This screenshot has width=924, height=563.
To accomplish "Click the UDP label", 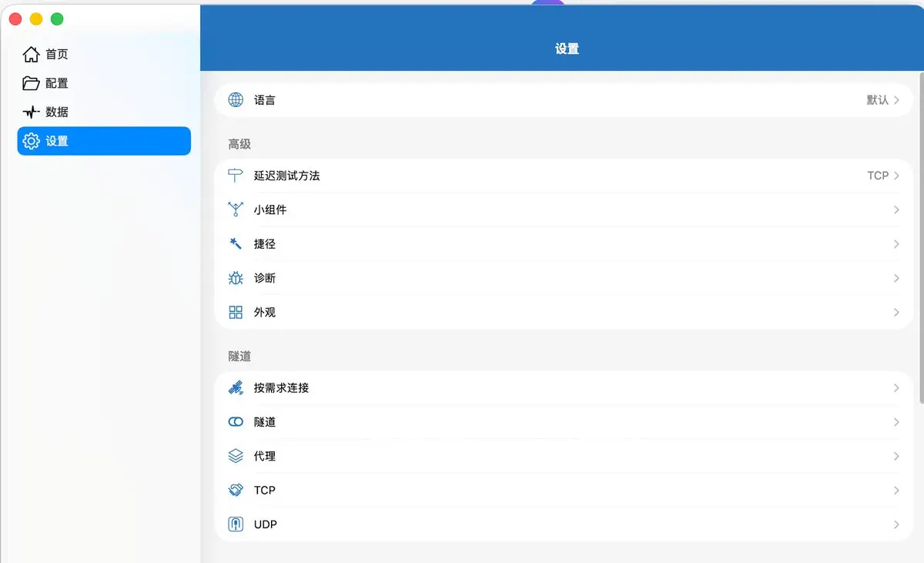I will click(265, 524).
